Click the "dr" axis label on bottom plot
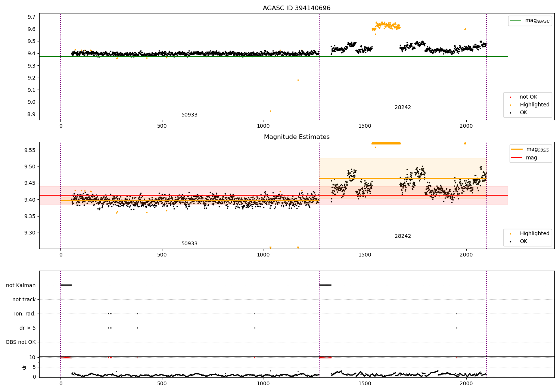Screen dimensions: 560x392 pyautogui.click(x=24, y=367)
